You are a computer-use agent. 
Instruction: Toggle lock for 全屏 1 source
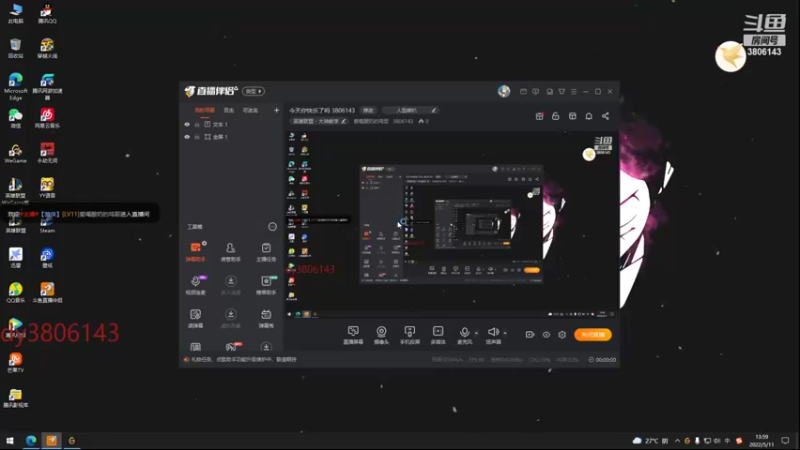(197, 137)
